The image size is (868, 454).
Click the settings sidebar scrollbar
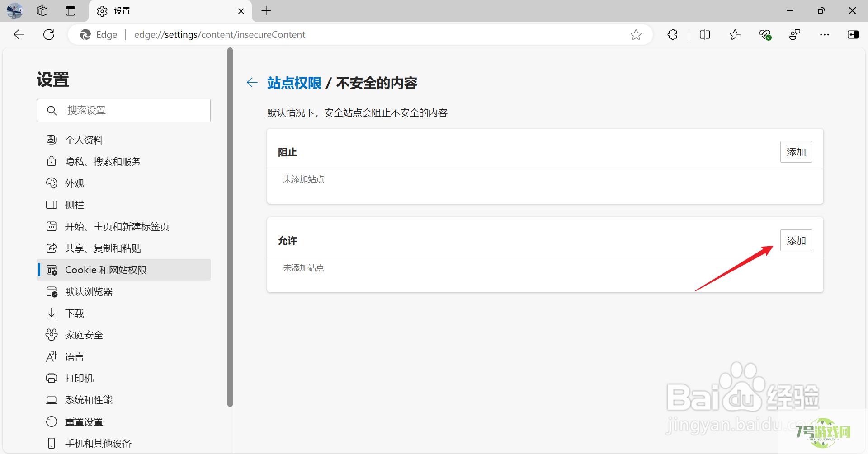230,228
